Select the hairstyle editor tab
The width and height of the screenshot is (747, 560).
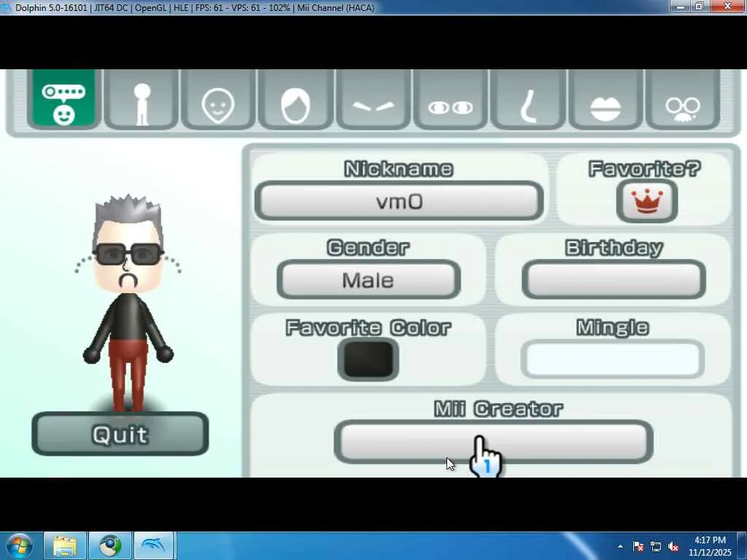click(295, 99)
